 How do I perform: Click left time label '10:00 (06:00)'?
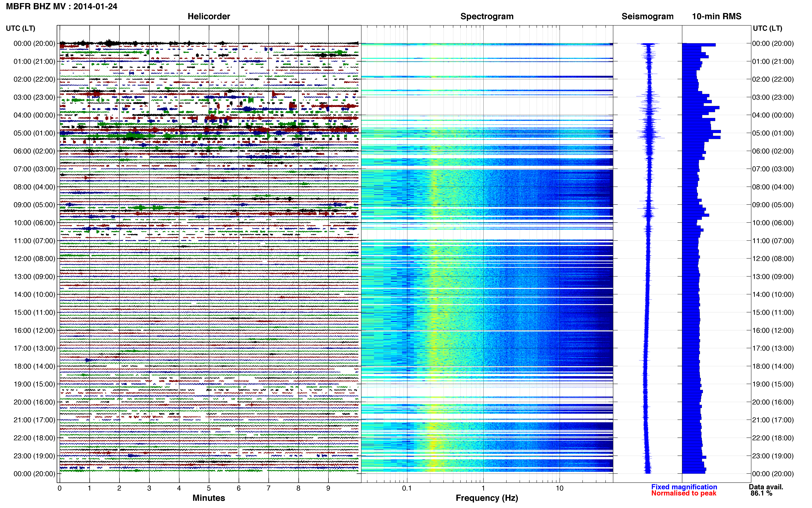point(34,223)
